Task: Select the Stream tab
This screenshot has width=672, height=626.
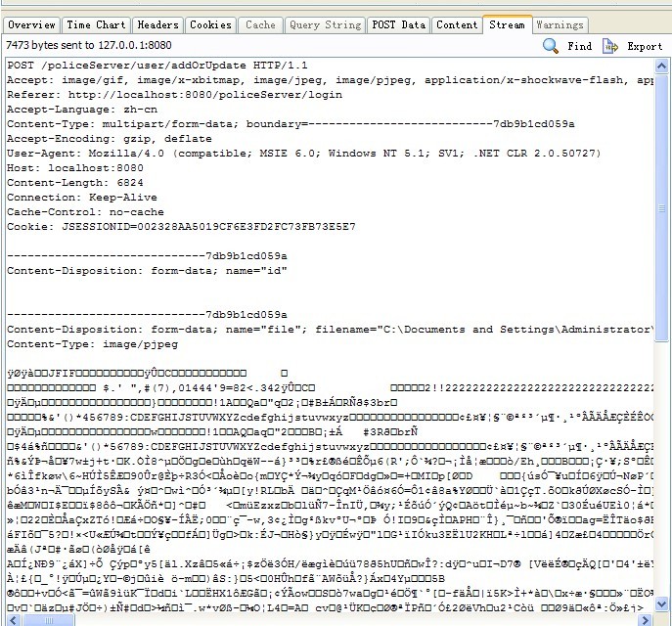Action: (x=508, y=24)
